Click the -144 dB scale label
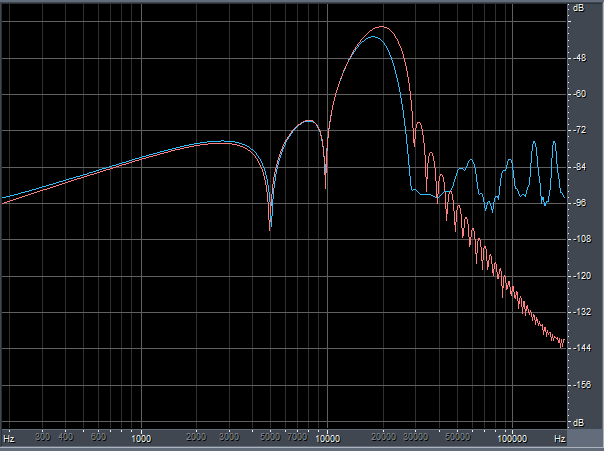The height and width of the screenshot is (451, 604). click(x=581, y=348)
